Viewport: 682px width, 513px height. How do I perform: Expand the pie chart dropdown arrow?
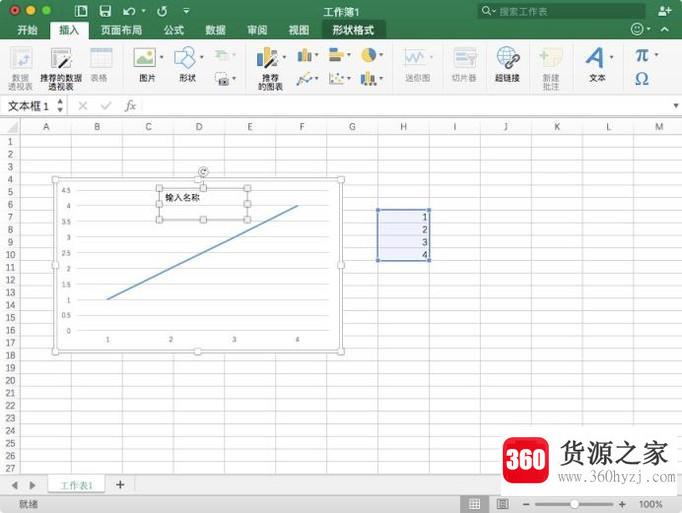tap(381, 55)
